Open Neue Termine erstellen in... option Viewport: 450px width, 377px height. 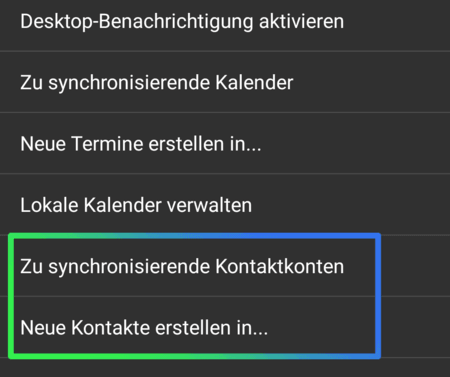tap(225, 143)
